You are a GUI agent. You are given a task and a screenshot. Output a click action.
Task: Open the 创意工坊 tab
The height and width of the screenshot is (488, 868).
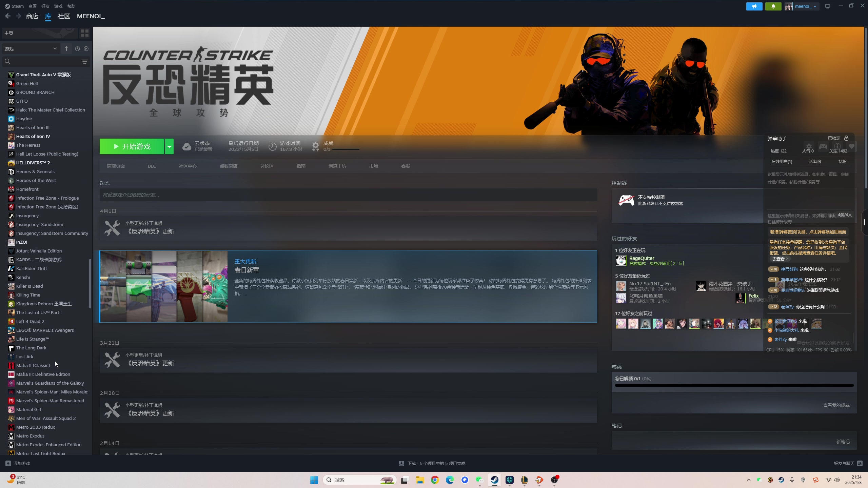(x=337, y=166)
